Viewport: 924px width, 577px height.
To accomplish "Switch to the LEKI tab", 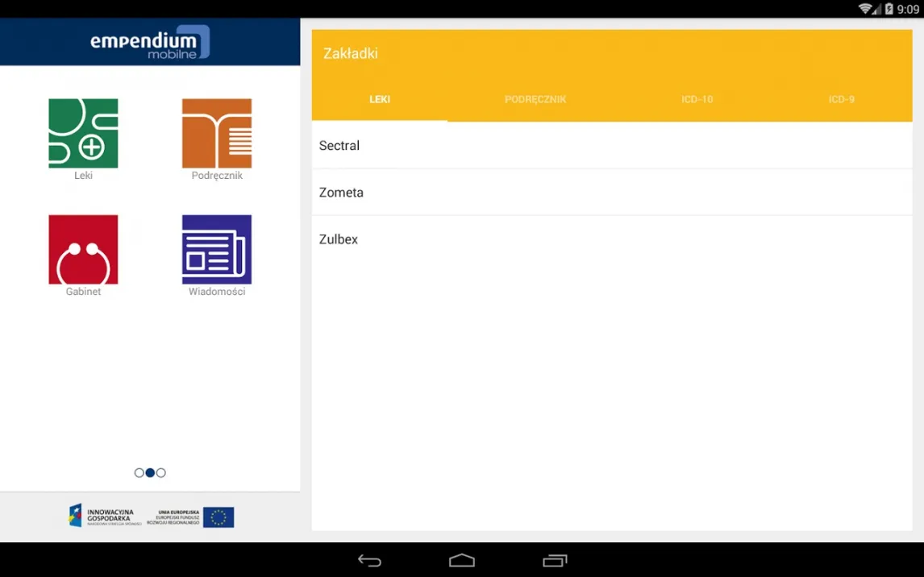I will point(380,100).
